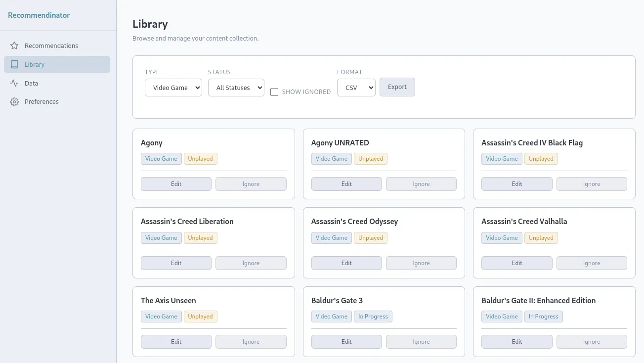Click the gear icon beside Preferences

14,102
